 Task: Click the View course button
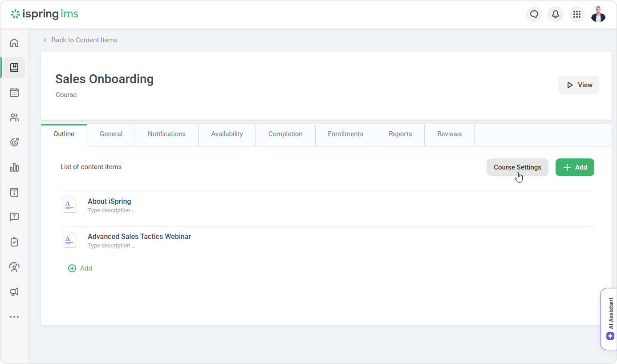579,85
